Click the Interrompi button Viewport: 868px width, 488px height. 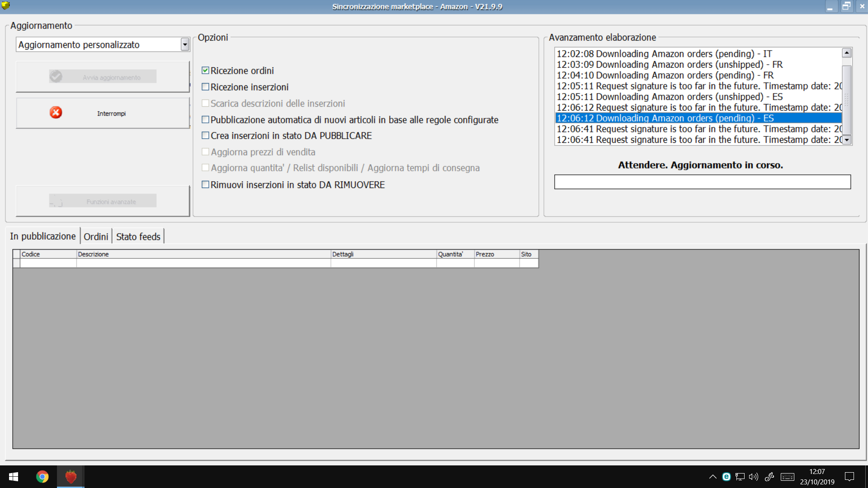tap(103, 113)
